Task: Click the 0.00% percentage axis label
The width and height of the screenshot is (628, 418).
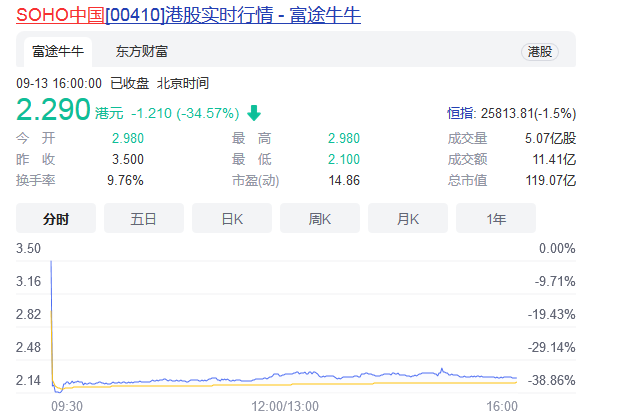Action: [557, 248]
